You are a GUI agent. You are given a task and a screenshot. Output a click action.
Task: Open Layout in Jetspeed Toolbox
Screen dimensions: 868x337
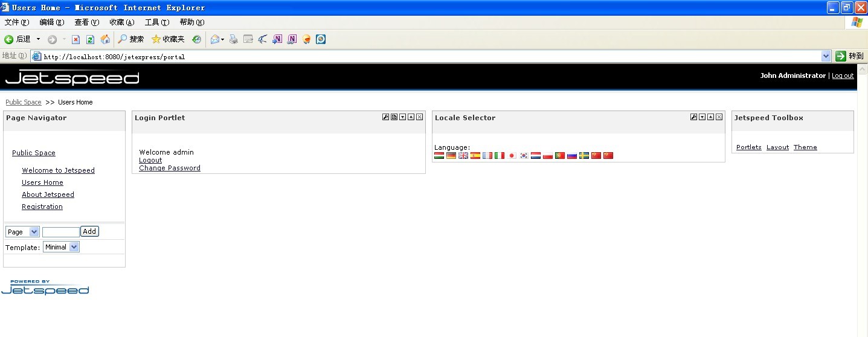pos(778,147)
